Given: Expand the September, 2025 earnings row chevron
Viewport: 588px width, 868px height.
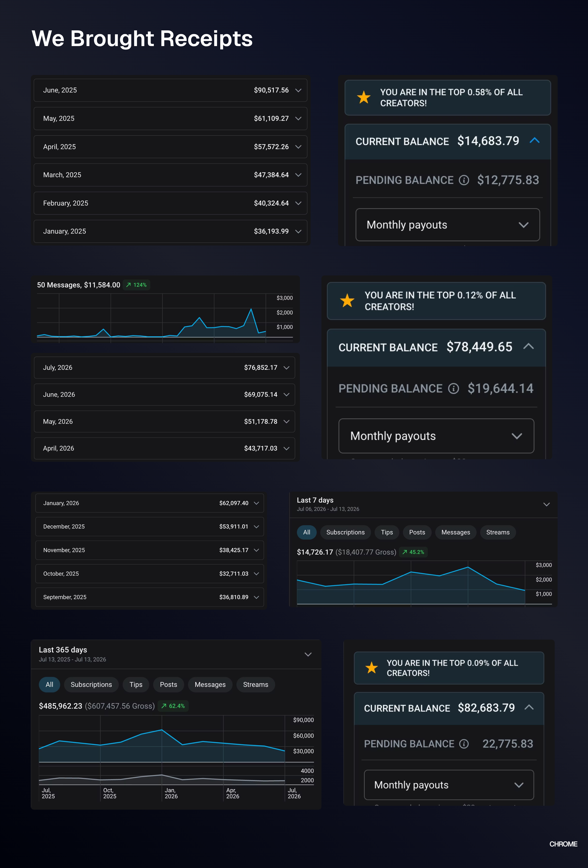Looking at the screenshot, I should pyautogui.click(x=257, y=597).
